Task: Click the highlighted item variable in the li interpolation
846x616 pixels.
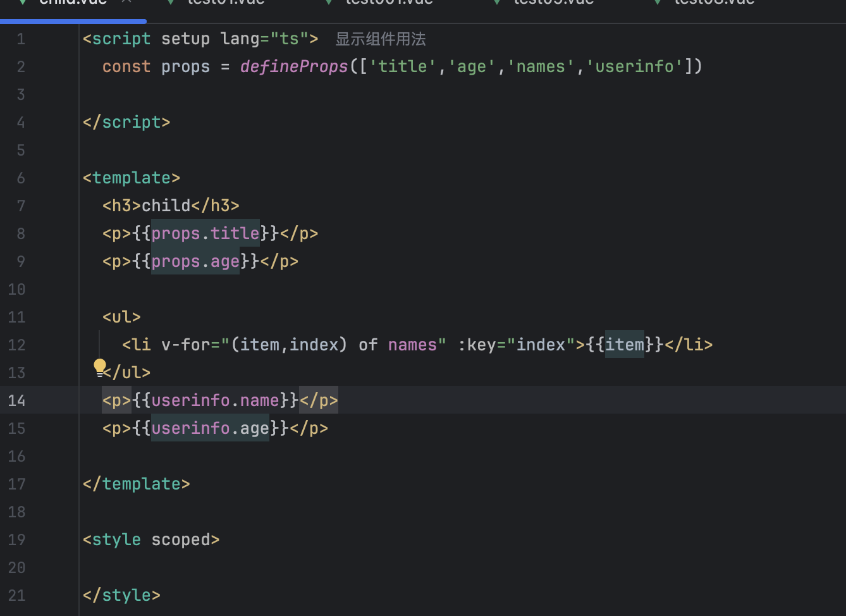Action: tap(625, 345)
